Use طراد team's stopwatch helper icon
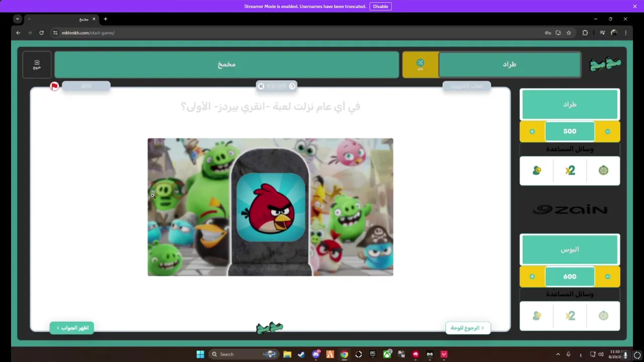The image size is (644, 362). [603, 170]
